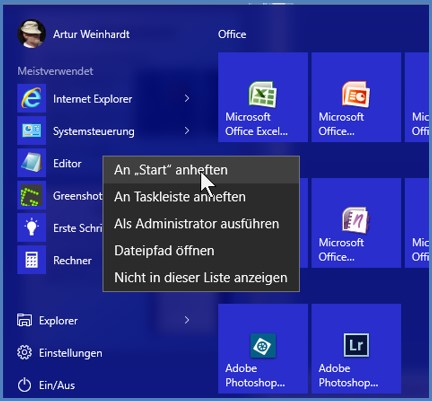Click the Editor notepad icon
The image size is (432, 401).
(32, 163)
